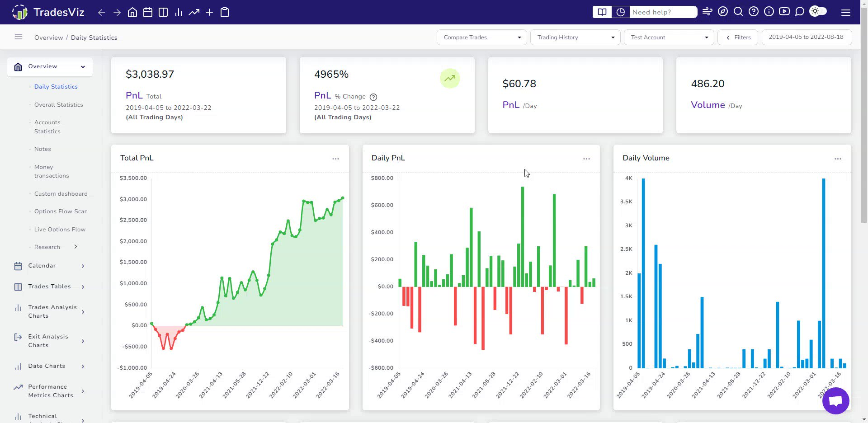Open Options Flow Scan in sidebar

coord(61,211)
